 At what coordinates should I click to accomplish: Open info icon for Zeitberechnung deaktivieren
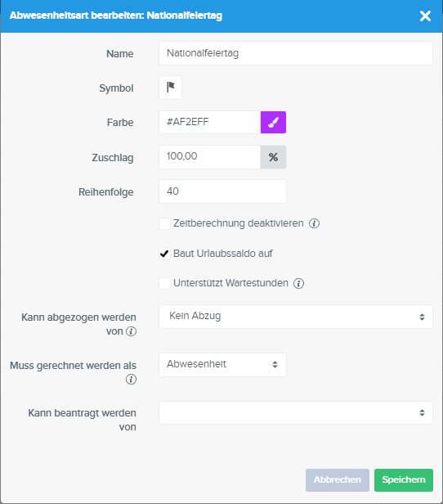point(314,223)
